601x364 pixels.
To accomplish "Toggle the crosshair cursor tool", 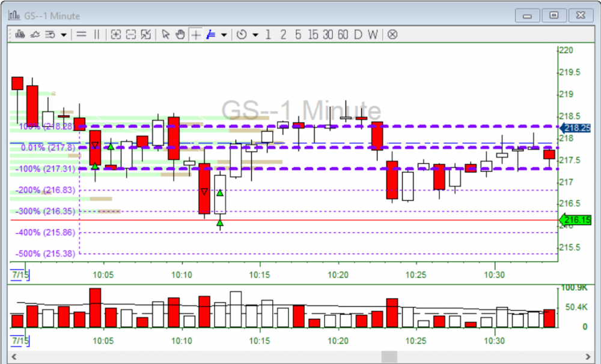I will (x=196, y=35).
